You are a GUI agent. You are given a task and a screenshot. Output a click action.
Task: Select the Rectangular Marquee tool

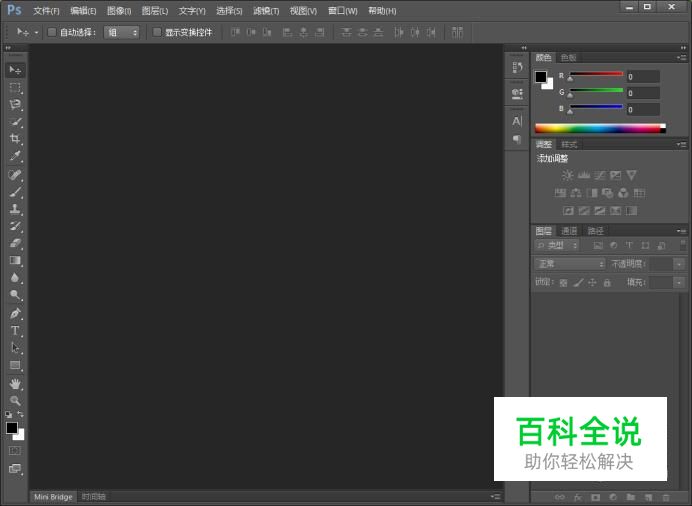tap(15, 87)
